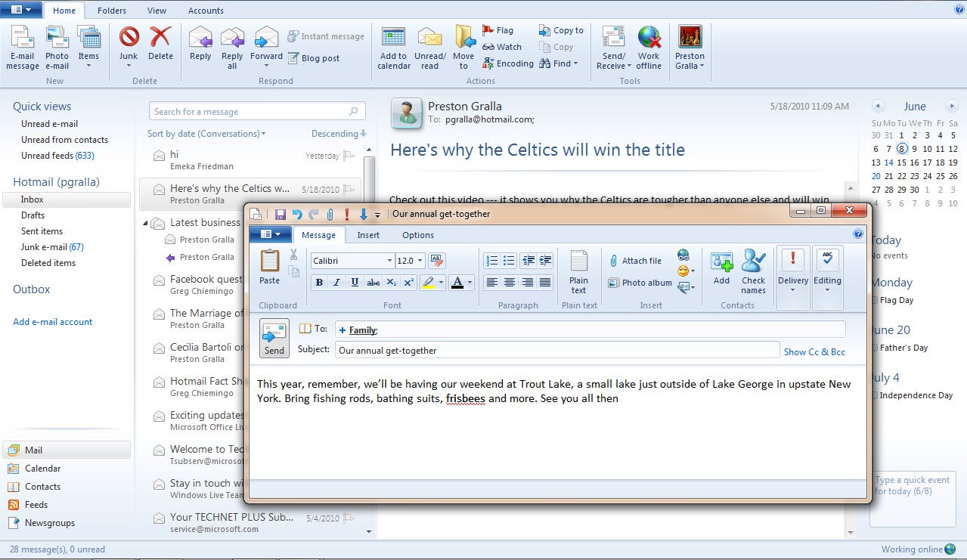Convert message to Plain text

[x=578, y=273]
